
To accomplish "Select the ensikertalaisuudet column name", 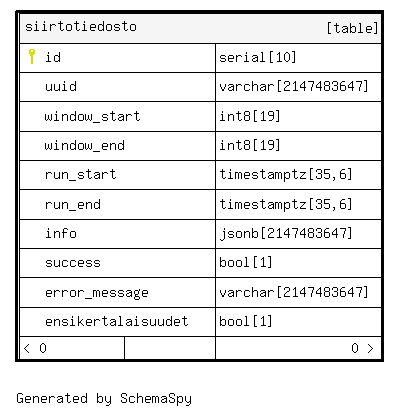I will click(x=117, y=321).
